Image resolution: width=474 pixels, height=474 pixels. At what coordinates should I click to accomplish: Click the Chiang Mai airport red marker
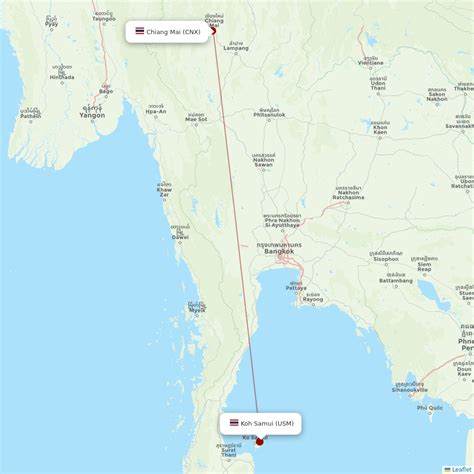pyautogui.click(x=213, y=31)
